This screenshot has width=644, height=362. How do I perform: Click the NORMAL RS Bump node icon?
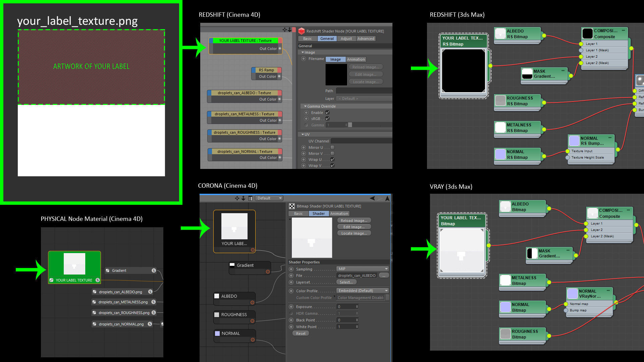[574, 141]
